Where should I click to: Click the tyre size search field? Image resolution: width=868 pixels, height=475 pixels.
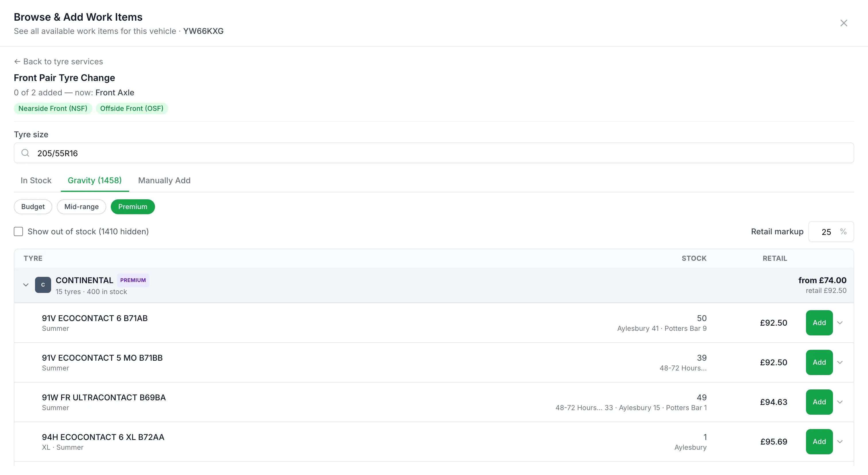point(434,153)
